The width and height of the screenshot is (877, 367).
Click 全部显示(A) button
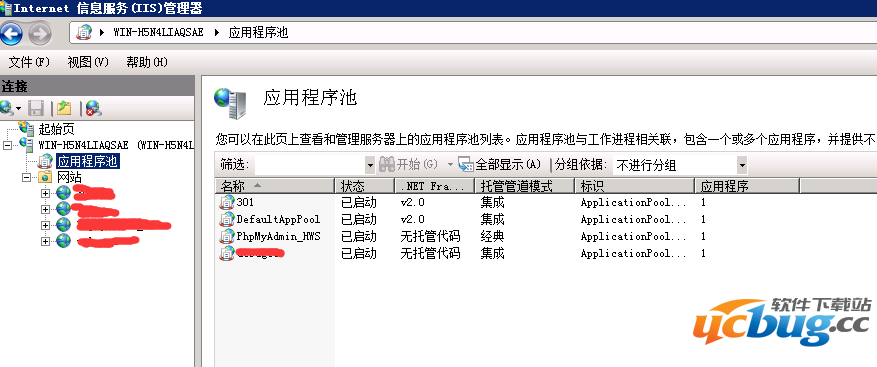pos(500,164)
